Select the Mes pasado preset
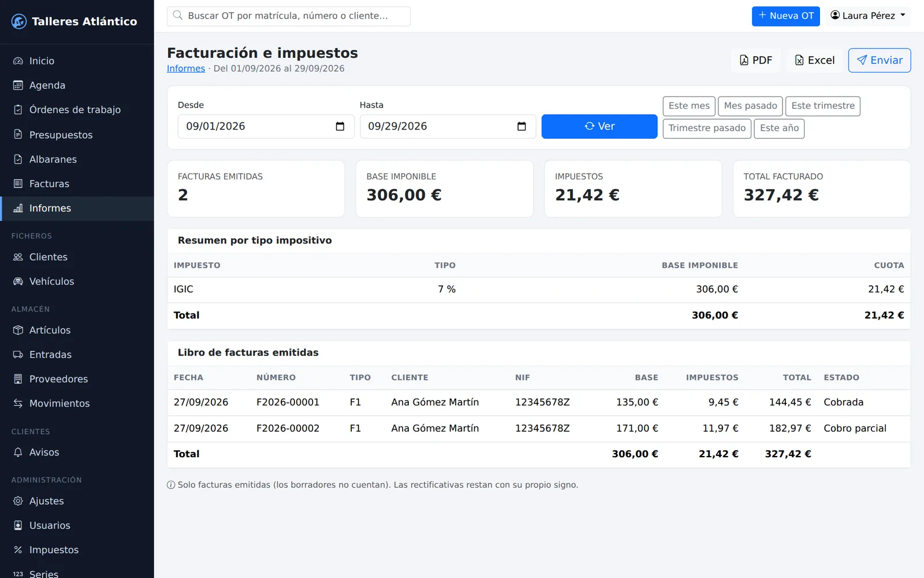This screenshot has height=578, width=924. coord(750,106)
